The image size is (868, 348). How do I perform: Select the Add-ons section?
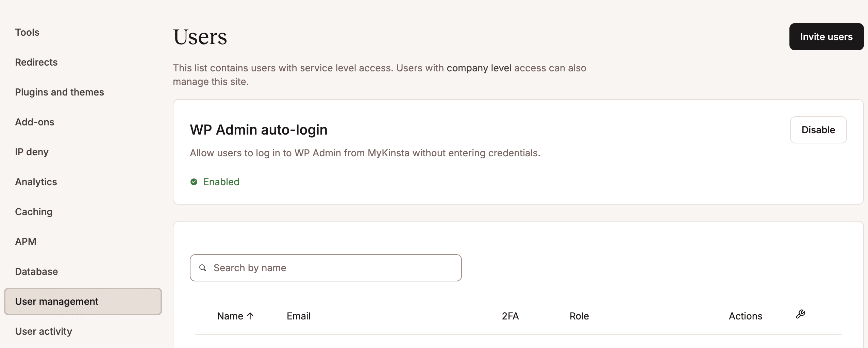tap(34, 122)
